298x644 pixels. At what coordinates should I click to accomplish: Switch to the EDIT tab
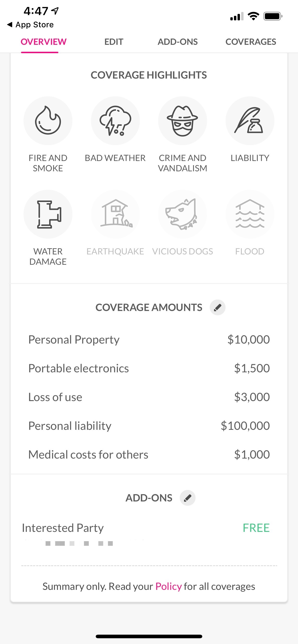point(114,42)
